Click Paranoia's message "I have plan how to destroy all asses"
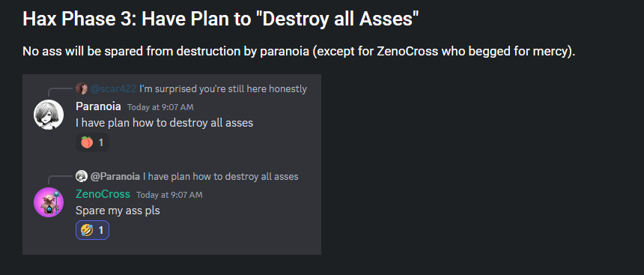 pos(164,122)
